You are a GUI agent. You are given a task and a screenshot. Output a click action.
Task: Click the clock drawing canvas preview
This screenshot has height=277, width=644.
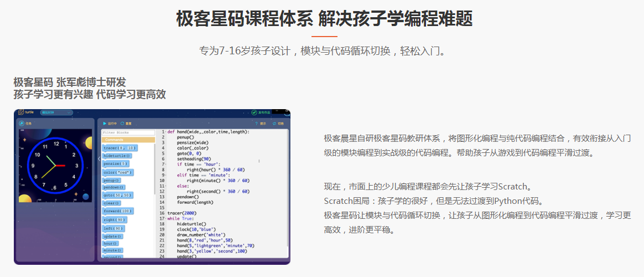pyautogui.click(x=55, y=166)
